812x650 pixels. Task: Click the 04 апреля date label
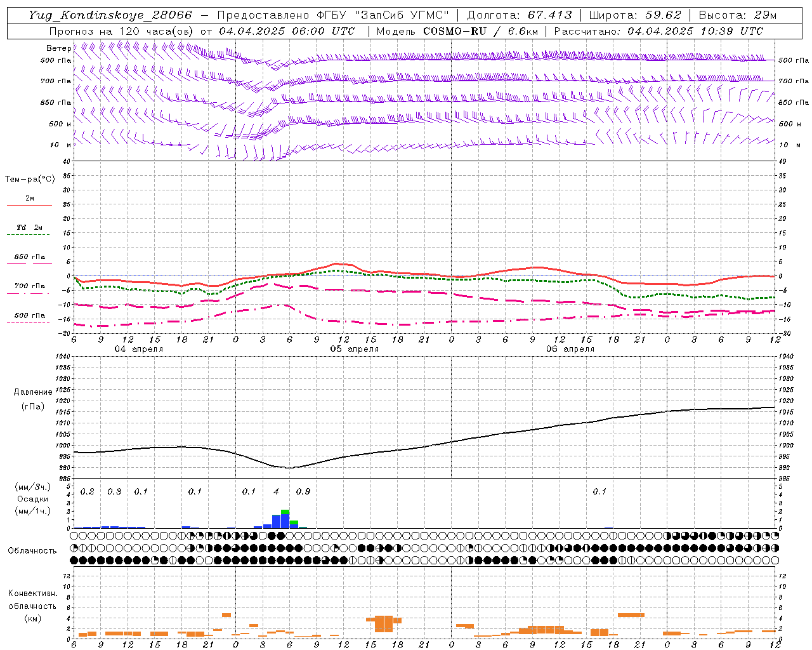click(x=138, y=349)
